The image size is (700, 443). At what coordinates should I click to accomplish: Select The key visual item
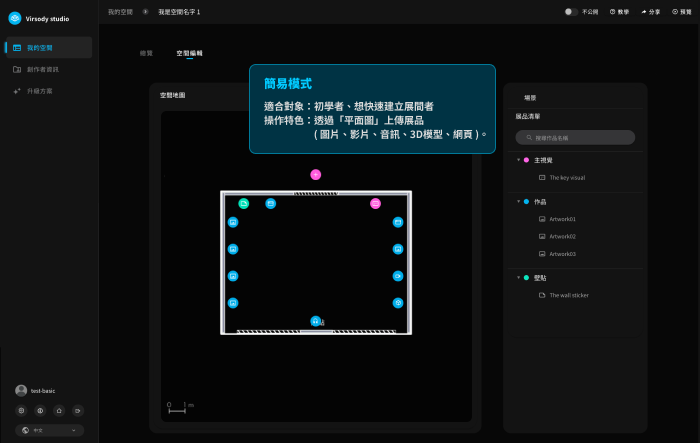tap(567, 177)
